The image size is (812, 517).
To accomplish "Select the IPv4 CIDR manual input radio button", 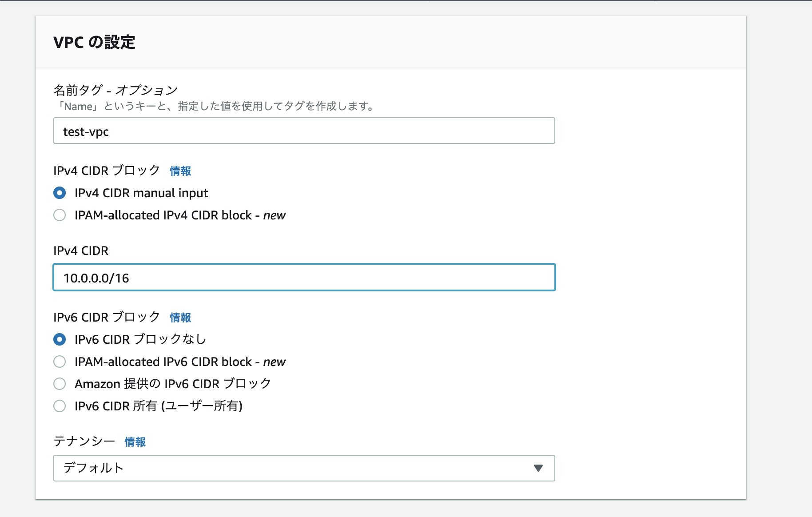I will click(x=60, y=193).
